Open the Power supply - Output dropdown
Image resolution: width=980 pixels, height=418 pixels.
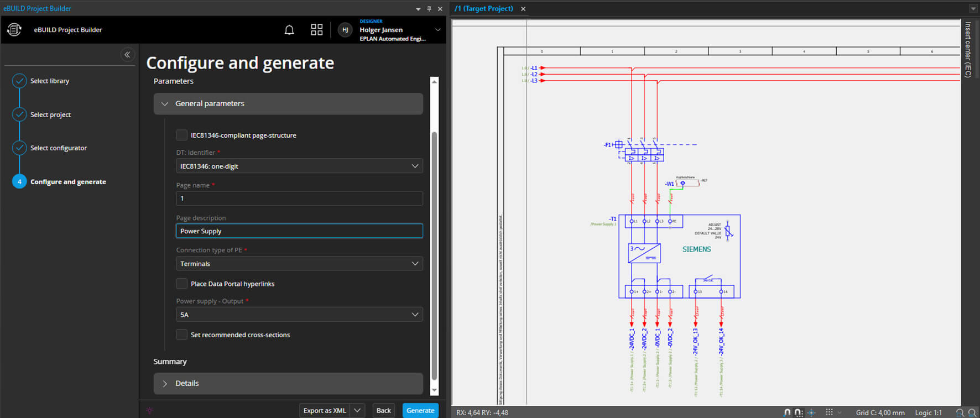click(299, 315)
